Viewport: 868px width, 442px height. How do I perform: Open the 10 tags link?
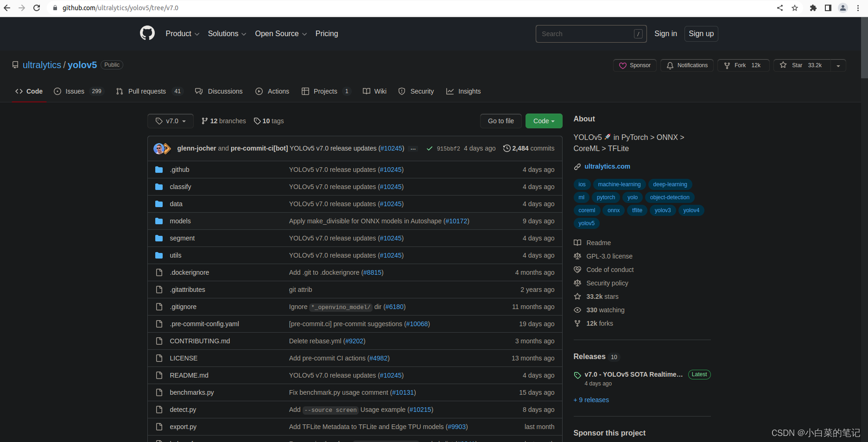tap(269, 121)
